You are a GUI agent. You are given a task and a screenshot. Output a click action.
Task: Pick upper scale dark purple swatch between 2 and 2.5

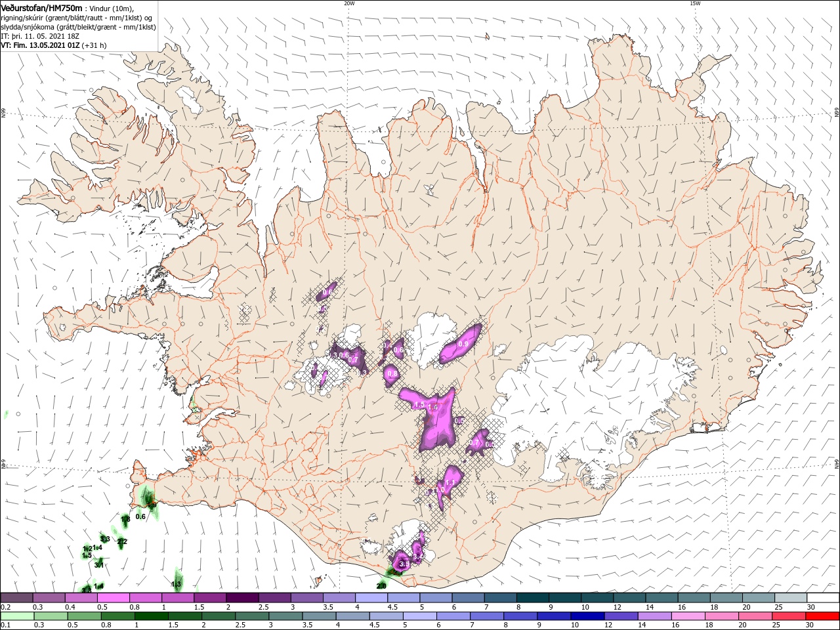(x=242, y=597)
